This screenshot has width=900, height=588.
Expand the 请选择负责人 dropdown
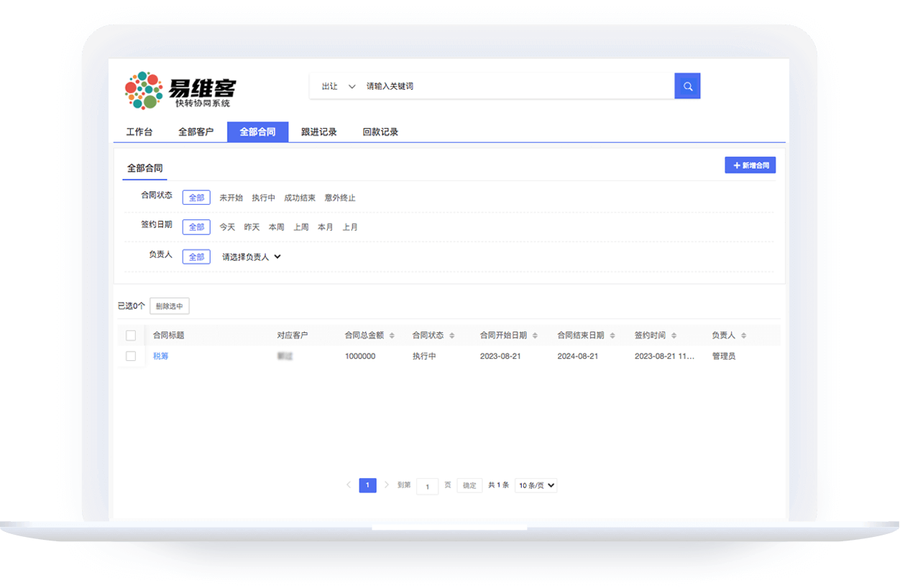point(251,257)
